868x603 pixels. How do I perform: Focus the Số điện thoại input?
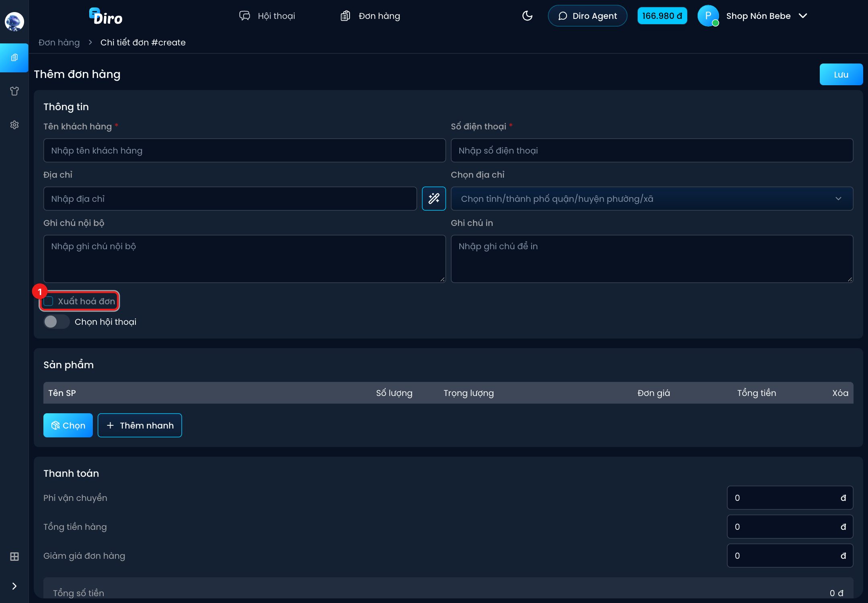(x=652, y=150)
